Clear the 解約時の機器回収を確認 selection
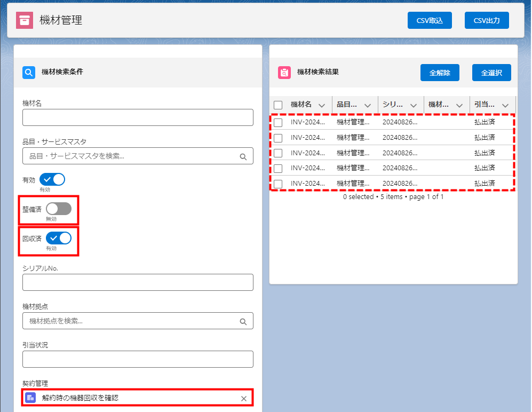The image size is (532, 412). (243, 398)
